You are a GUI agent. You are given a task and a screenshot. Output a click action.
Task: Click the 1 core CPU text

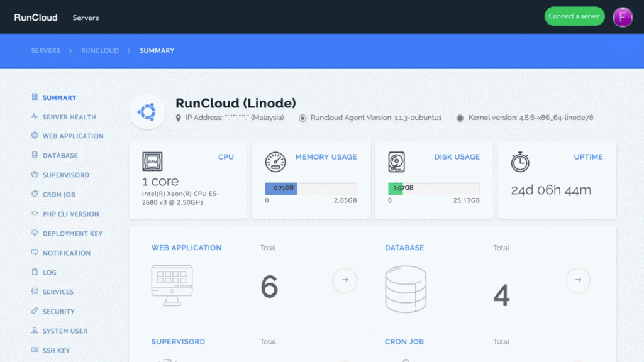[160, 181]
